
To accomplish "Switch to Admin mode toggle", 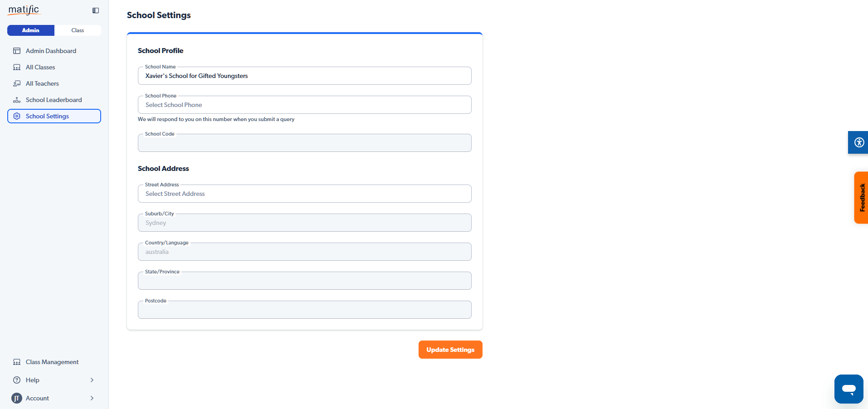I will (31, 30).
